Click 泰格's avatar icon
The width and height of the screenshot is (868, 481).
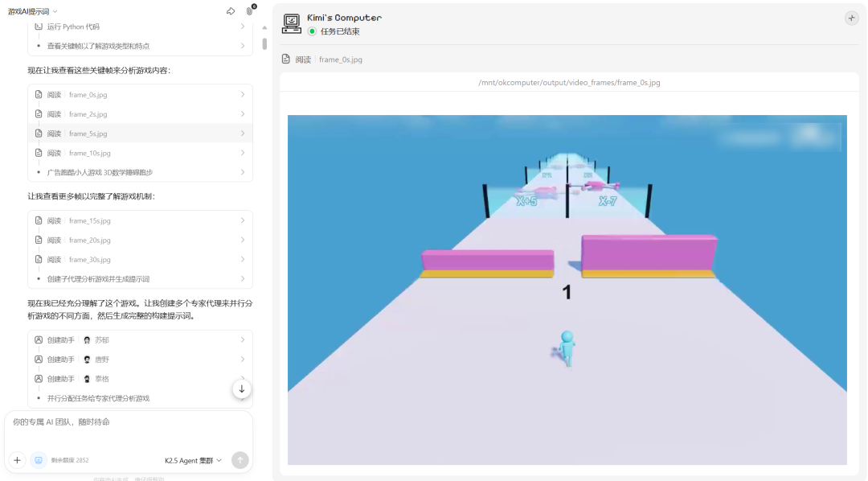pyautogui.click(x=87, y=379)
